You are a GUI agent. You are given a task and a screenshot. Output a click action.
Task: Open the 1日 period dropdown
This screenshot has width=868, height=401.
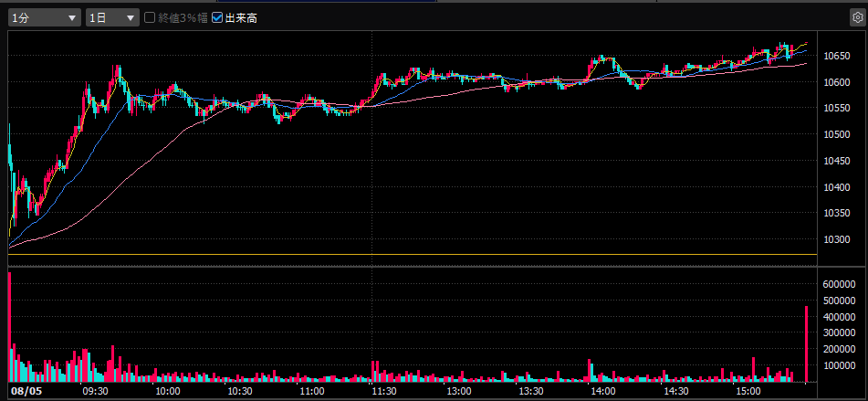tap(112, 17)
